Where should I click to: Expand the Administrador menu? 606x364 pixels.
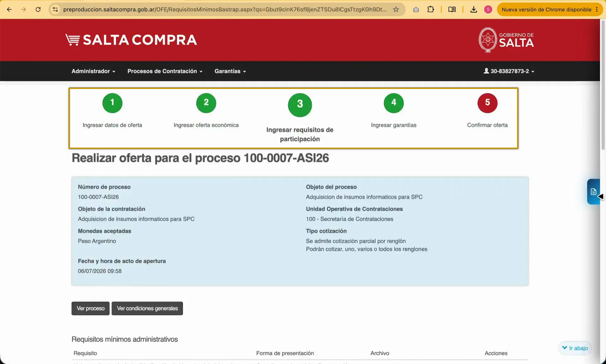coord(93,71)
